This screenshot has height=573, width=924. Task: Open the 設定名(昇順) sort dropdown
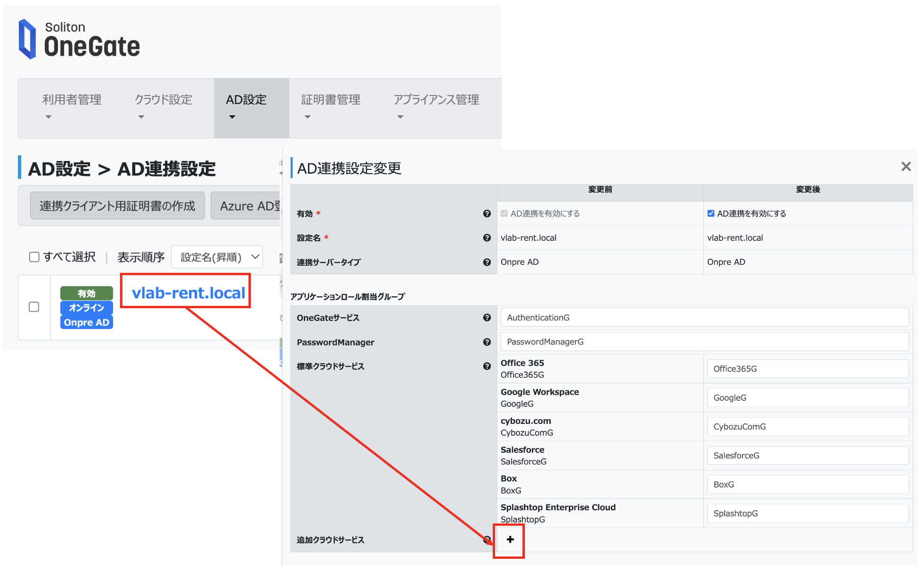coord(217,257)
